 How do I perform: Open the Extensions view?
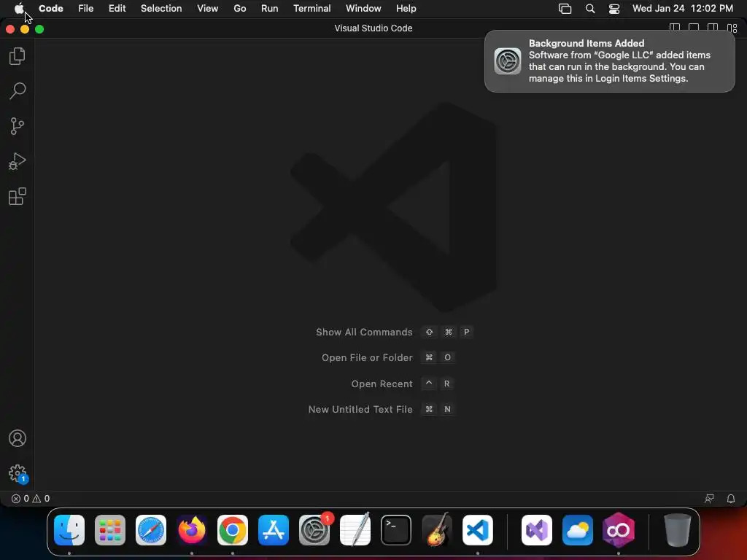18,196
